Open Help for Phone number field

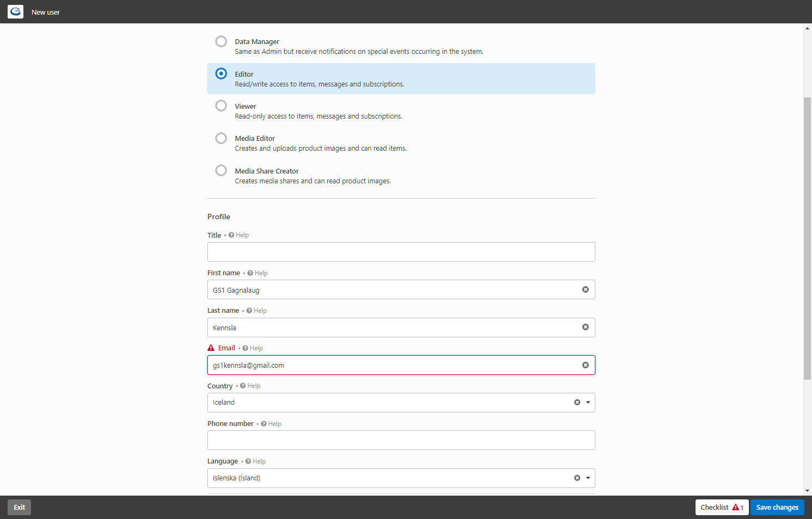(x=271, y=424)
